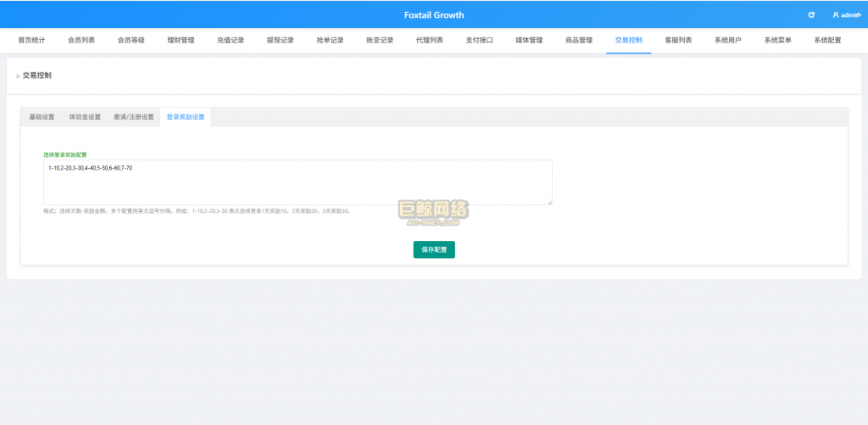The image size is (868, 425).
Task: Click the active 交易控制 nav tab
Action: [629, 41]
